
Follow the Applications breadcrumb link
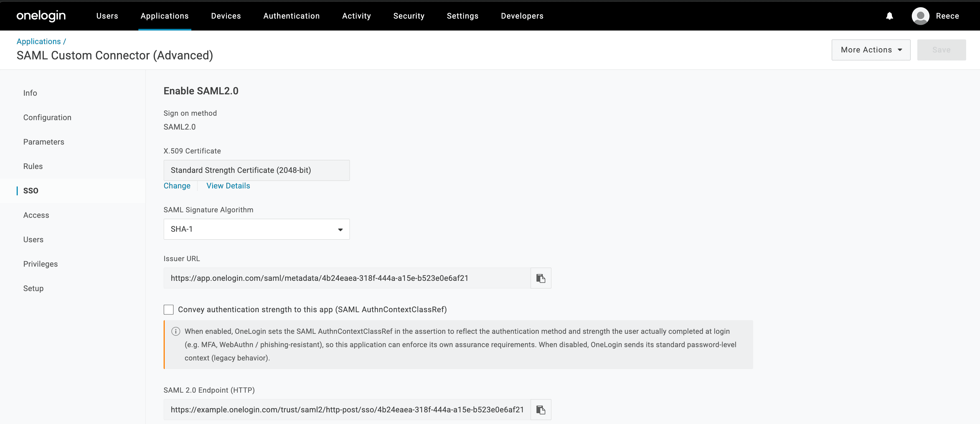coord(39,42)
